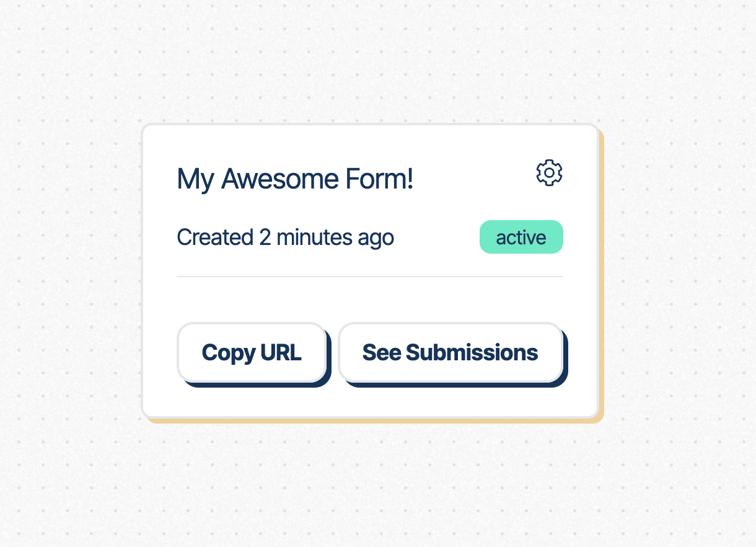
Task: Click the horizontal divider line in card
Action: (370, 276)
